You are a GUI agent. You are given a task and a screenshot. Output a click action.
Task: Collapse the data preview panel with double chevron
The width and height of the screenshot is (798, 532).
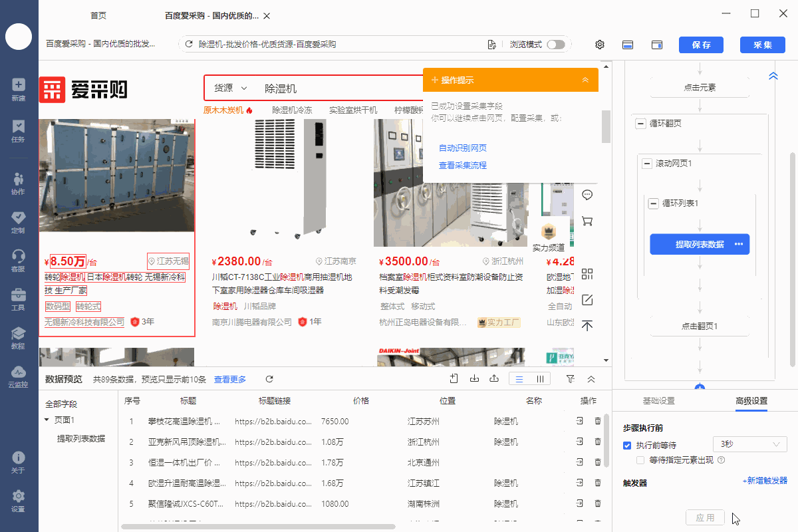[x=591, y=379]
